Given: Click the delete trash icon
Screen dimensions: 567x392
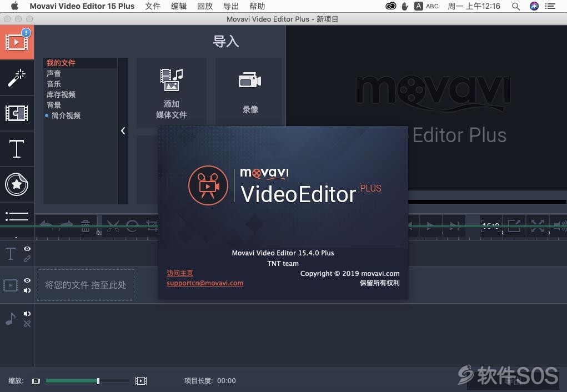Looking at the screenshot, I should 86,225.
